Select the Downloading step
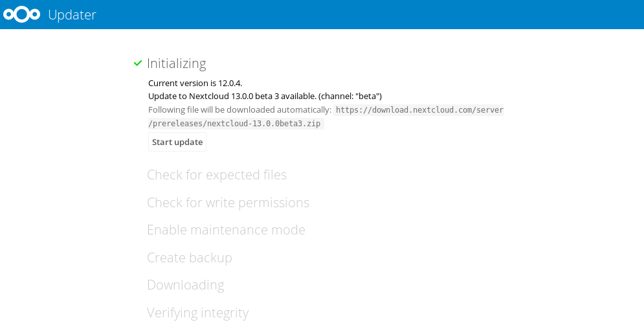Image resolution: width=644 pixels, height=329 pixels. point(185,285)
